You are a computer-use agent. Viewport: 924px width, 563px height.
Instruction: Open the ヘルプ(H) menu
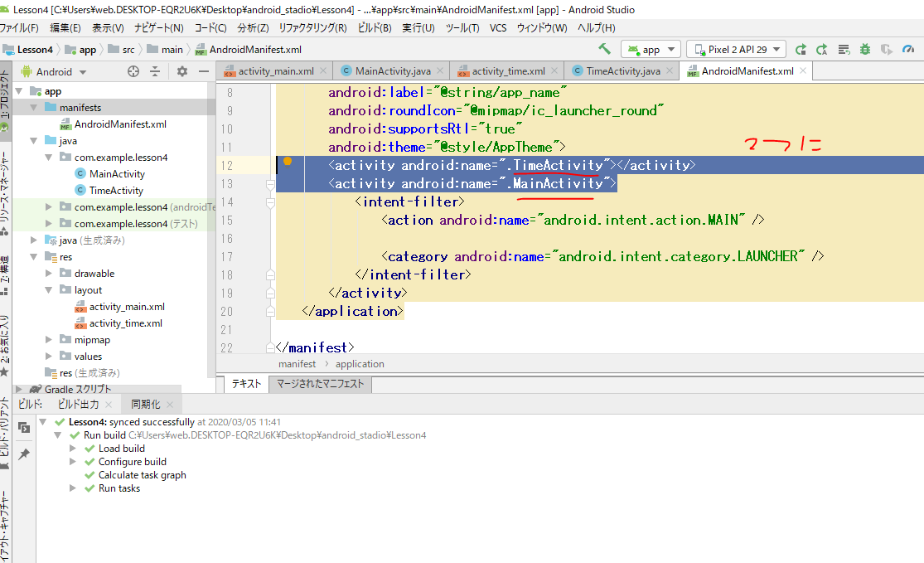pos(597,27)
